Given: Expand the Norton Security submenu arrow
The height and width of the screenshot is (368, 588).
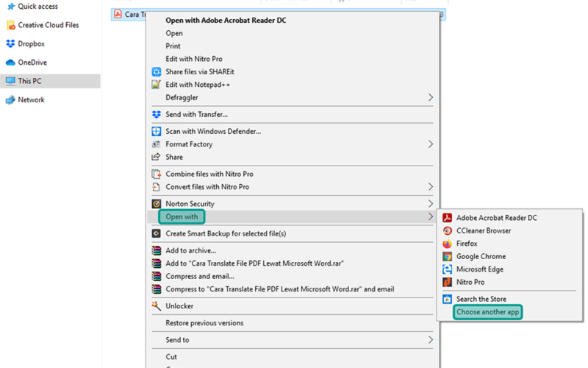Looking at the screenshot, I should 431,204.
